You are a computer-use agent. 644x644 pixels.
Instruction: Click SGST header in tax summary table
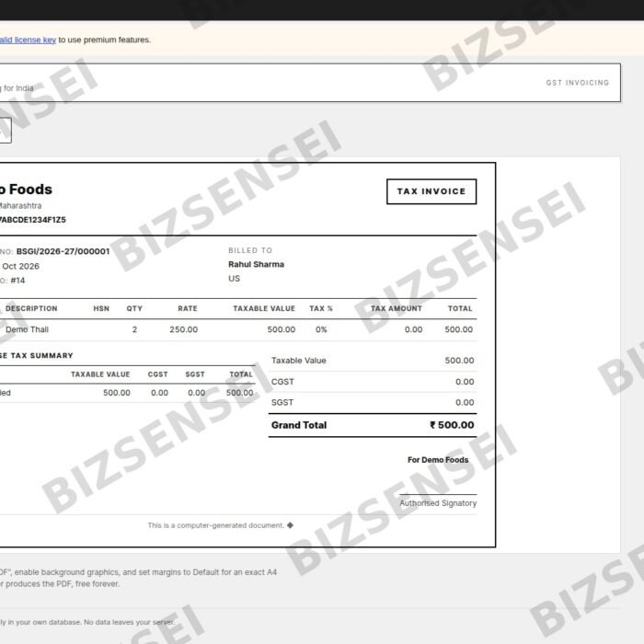[x=195, y=374]
